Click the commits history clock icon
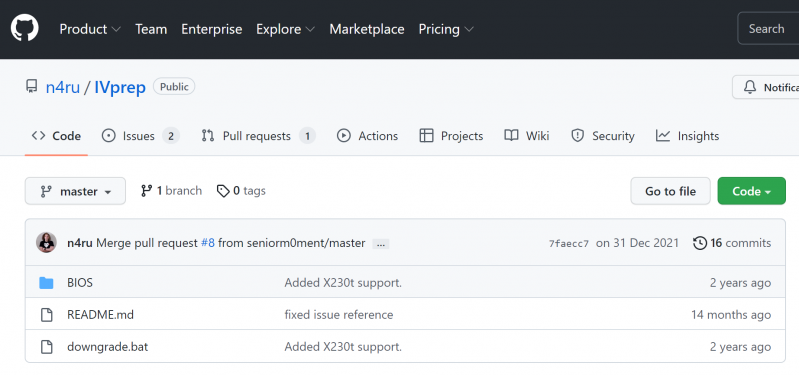 tap(700, 243)
